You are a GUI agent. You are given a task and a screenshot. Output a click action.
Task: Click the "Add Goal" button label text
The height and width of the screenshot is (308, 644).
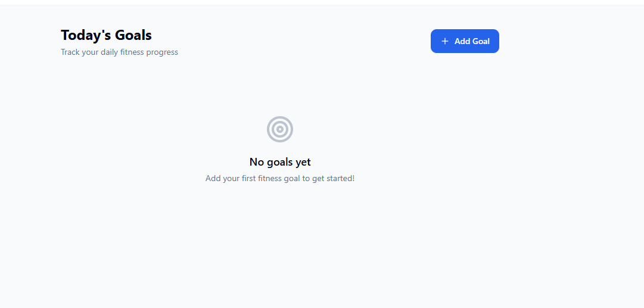pyautogui.click(x=472, y=41)
